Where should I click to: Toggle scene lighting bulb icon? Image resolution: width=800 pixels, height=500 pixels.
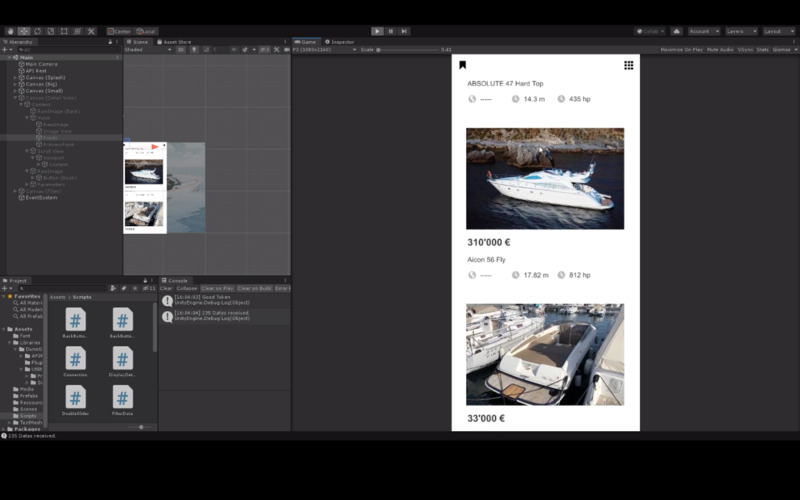[194, 49]
